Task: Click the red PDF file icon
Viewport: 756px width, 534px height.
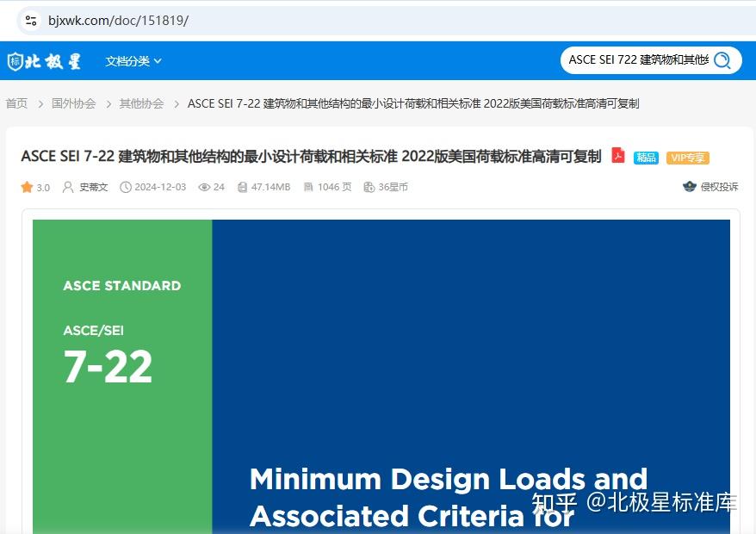Action: 618,155
